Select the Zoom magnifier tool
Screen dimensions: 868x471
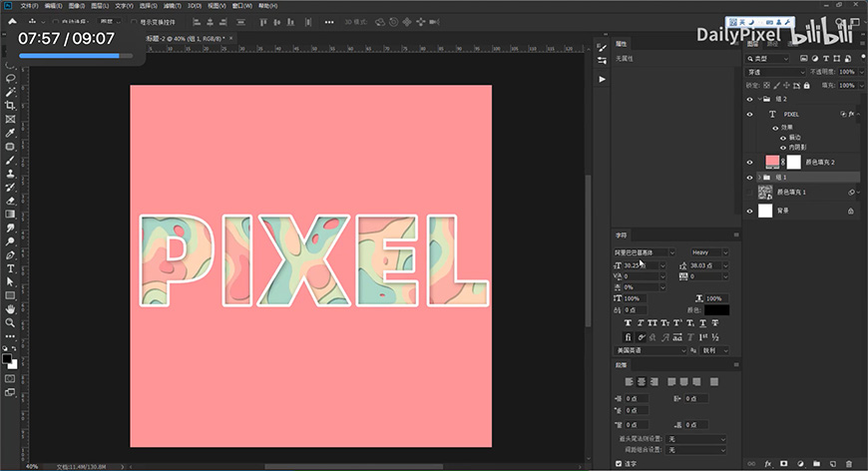pyautogui.click(x=10, y=322)
